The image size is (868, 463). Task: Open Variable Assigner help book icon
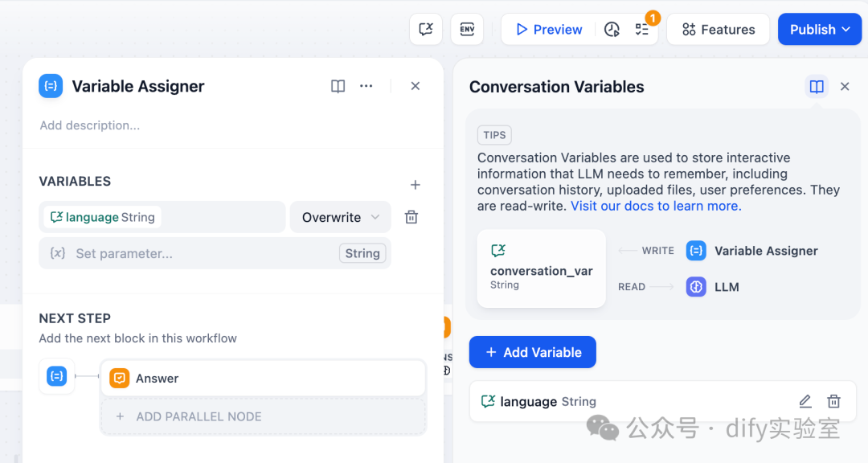(x=338, y=86)
